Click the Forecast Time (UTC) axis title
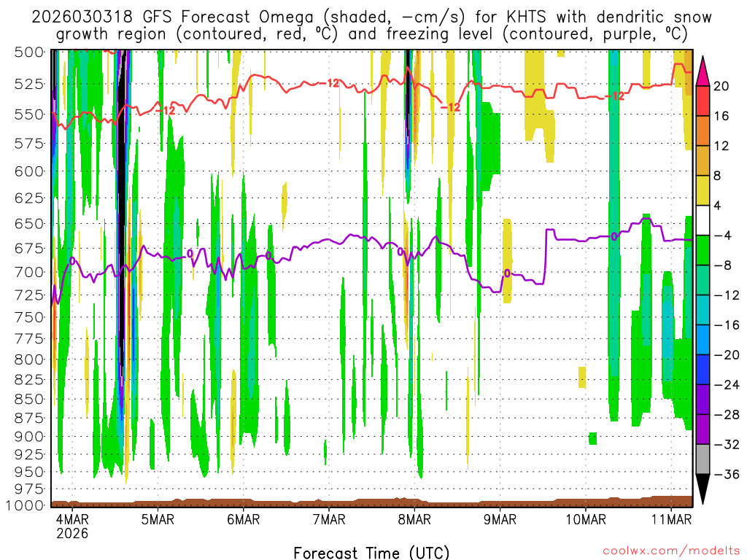 tap(371, 553)
